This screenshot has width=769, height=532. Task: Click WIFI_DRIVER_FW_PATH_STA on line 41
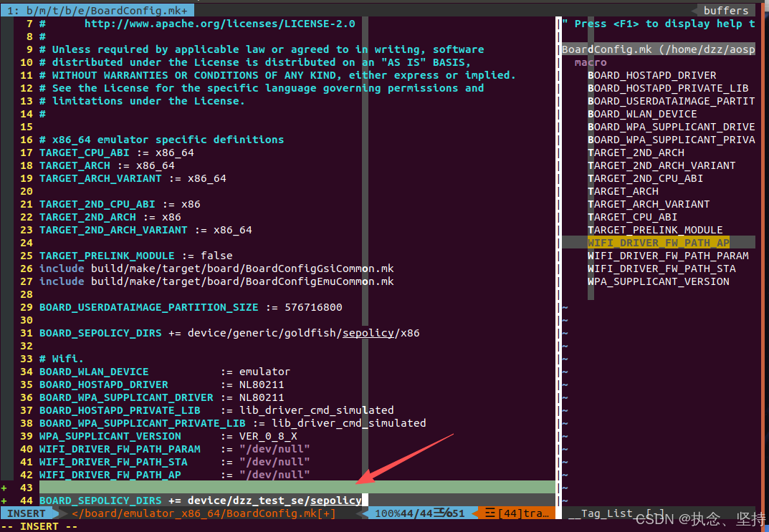113,462
